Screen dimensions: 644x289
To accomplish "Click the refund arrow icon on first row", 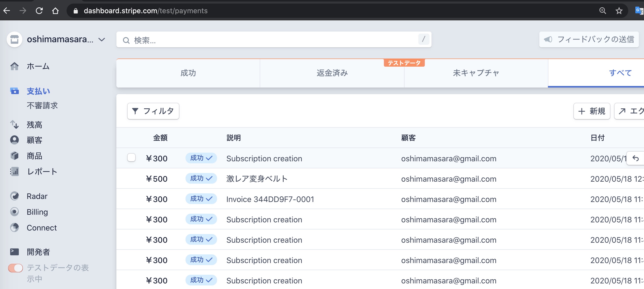I will [x=635, y=158].
